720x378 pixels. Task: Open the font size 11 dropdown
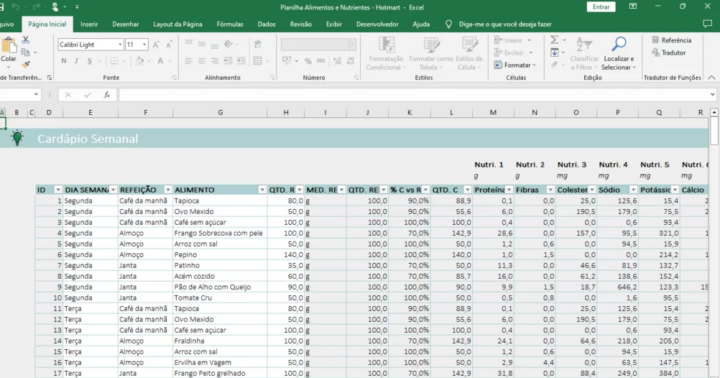point(144,45)
